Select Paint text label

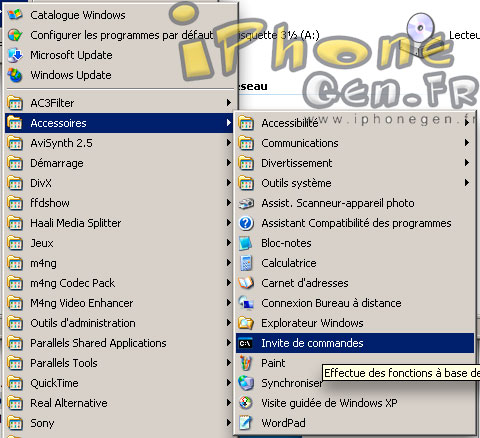tap(273, 363)
